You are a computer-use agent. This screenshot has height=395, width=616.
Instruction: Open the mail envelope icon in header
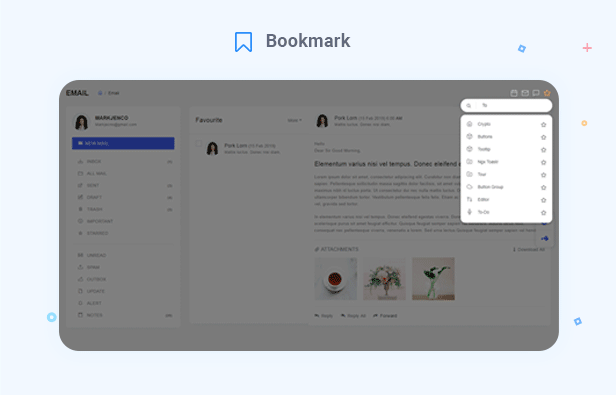click(x=525, y=93)
